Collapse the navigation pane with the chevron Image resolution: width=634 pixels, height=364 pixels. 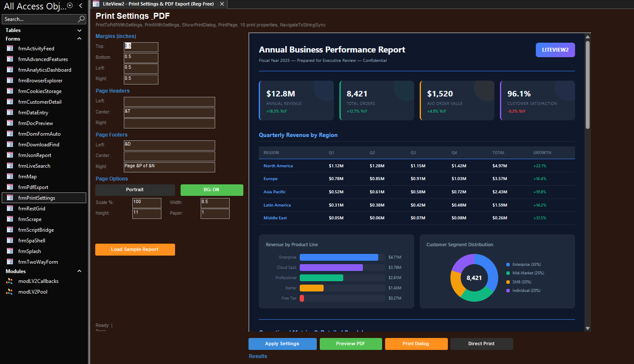point(81,6)
